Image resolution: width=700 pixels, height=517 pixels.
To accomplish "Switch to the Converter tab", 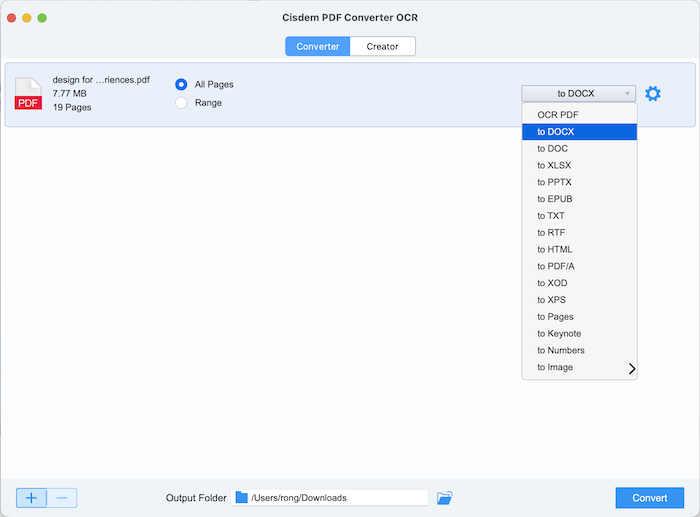I will click(x=318, y=46).
